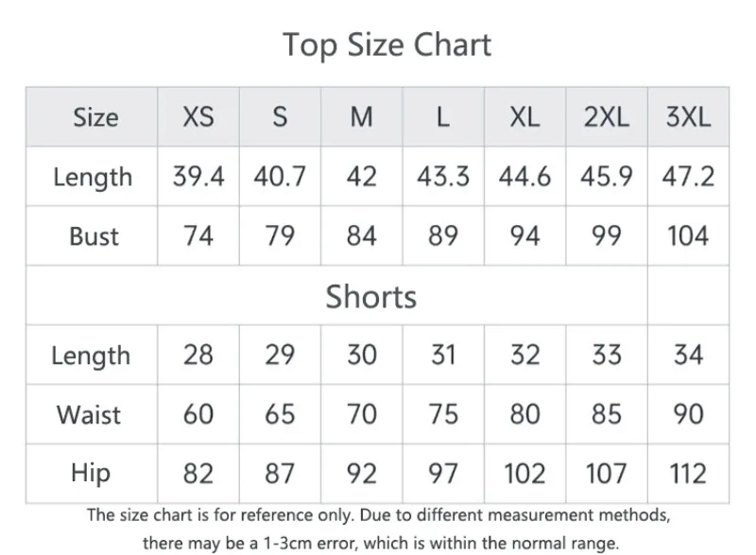Click the M size header cell
Screen dimensions: 756x555
[x=362, y=117]
